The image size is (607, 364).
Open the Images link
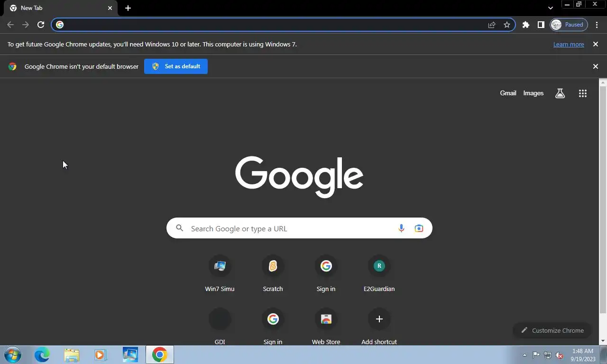coord(533,93)
